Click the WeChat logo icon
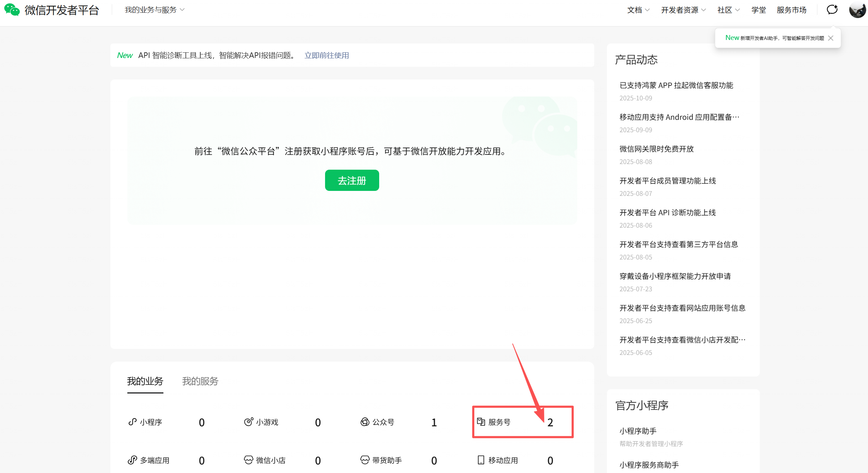Image resolution: width=868 pixels, height=473 pixels. click(12, 10)
